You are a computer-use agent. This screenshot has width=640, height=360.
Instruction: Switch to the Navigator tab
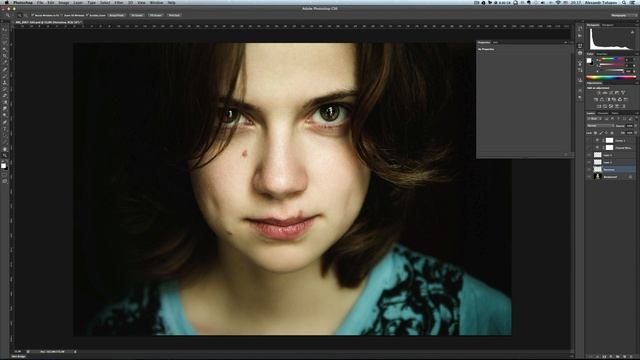(608, 25)
